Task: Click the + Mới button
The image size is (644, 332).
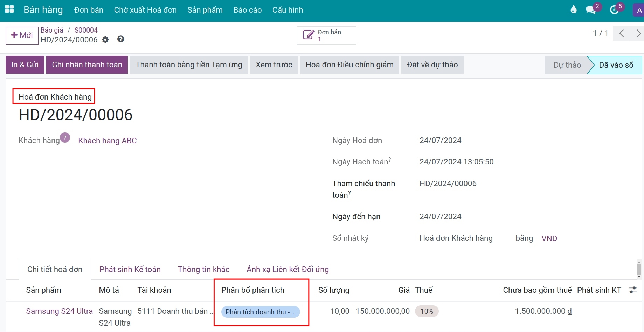Action: (x=22, y=35)
